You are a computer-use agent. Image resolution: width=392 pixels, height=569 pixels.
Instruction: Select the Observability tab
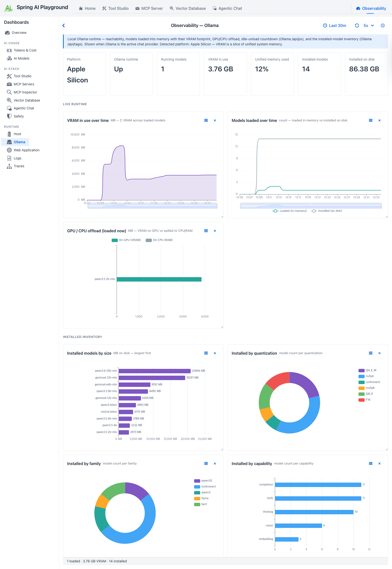[371, 8]
